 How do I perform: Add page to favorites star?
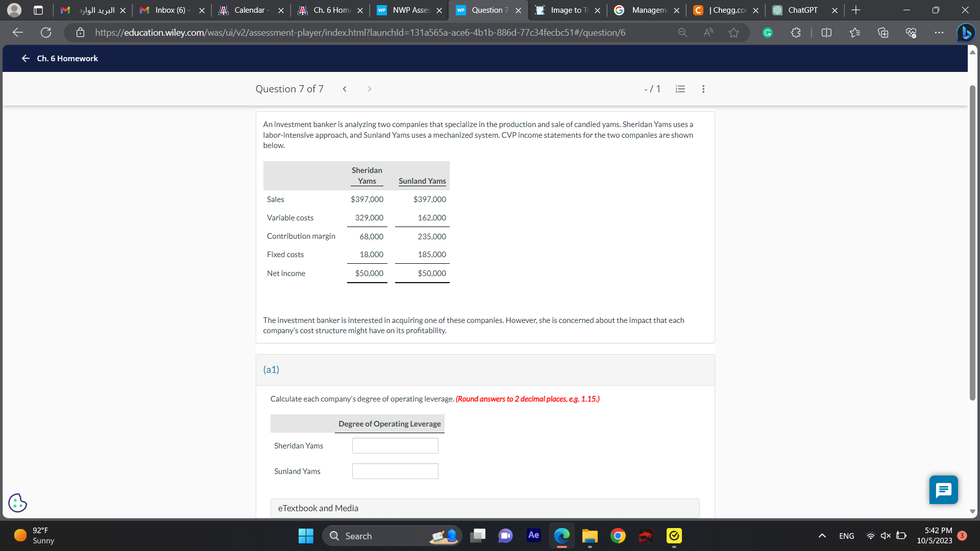click(x=733, y=33)
